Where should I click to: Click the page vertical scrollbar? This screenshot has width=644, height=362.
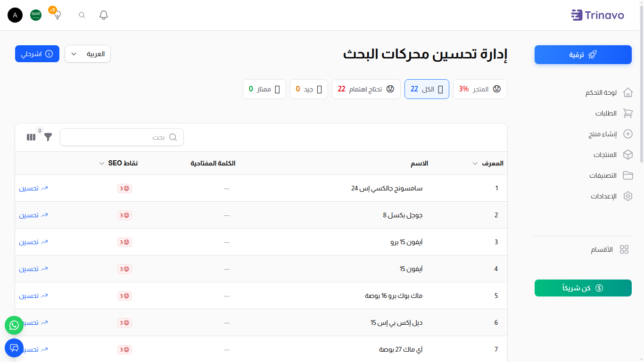click(641, 85)
